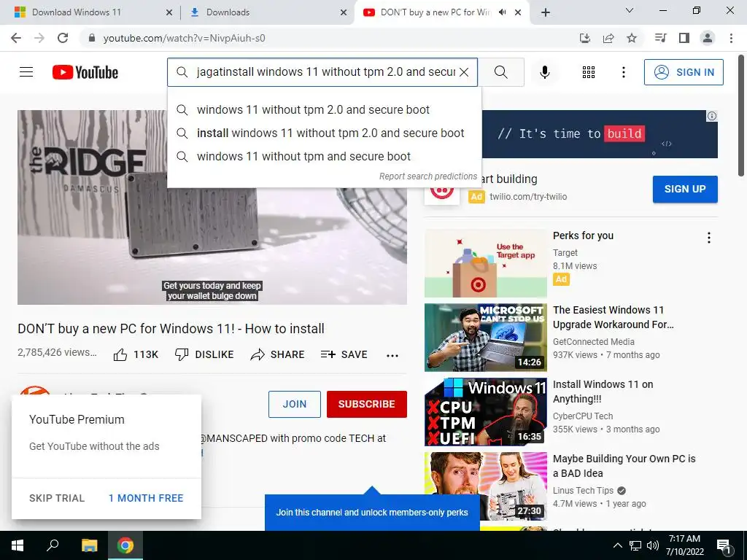
Task: Select suggestion 'windows 11 without tpm and secure boot'
Action: click(x=324, y=156)
